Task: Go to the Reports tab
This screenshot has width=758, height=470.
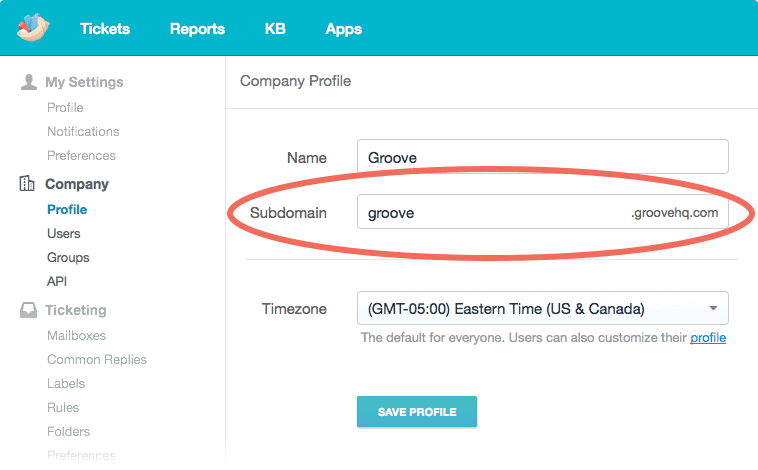Action: point(197,29)
